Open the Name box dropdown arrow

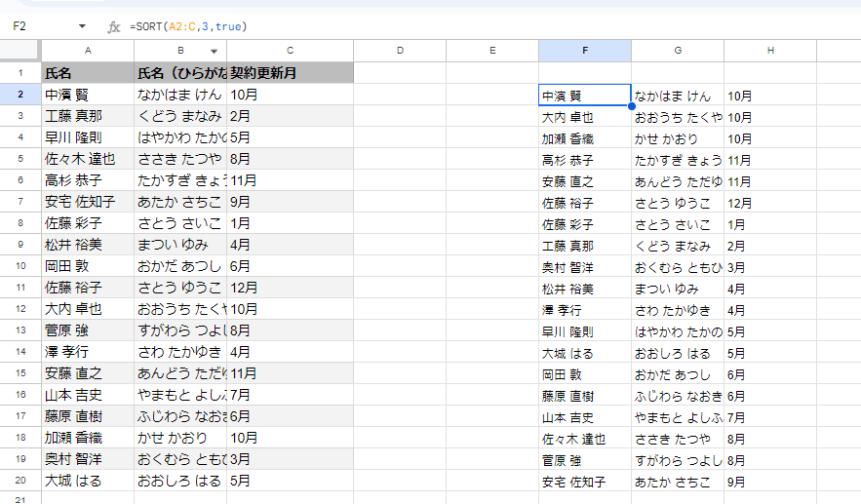point(82,26)
